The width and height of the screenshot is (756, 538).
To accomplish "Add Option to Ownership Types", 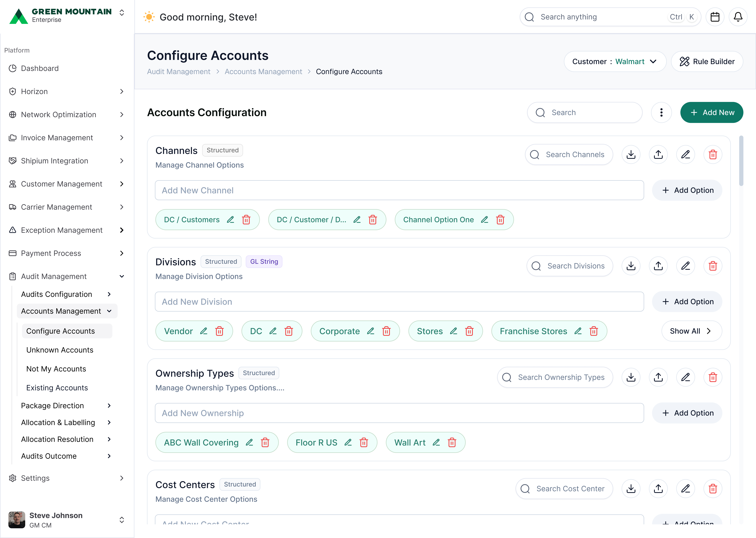I will 687,413.
